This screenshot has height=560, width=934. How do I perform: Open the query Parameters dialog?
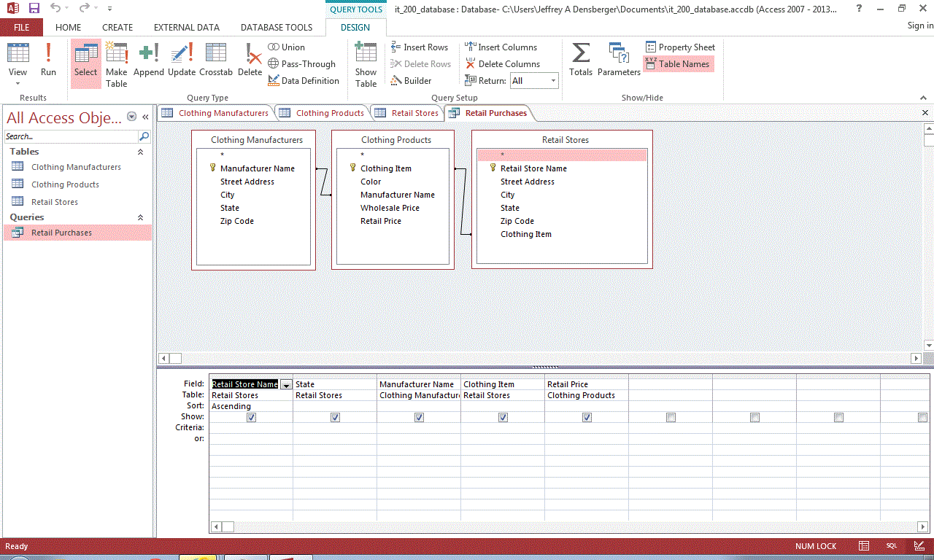619,60
